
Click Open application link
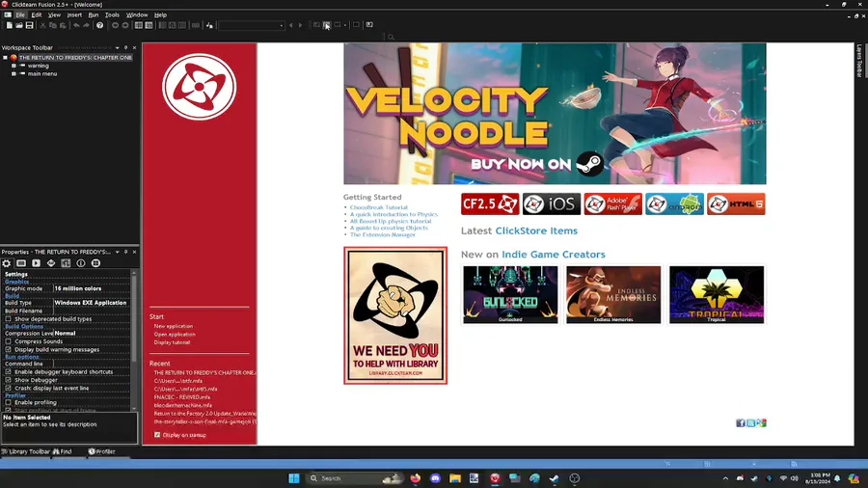[175, 335]
